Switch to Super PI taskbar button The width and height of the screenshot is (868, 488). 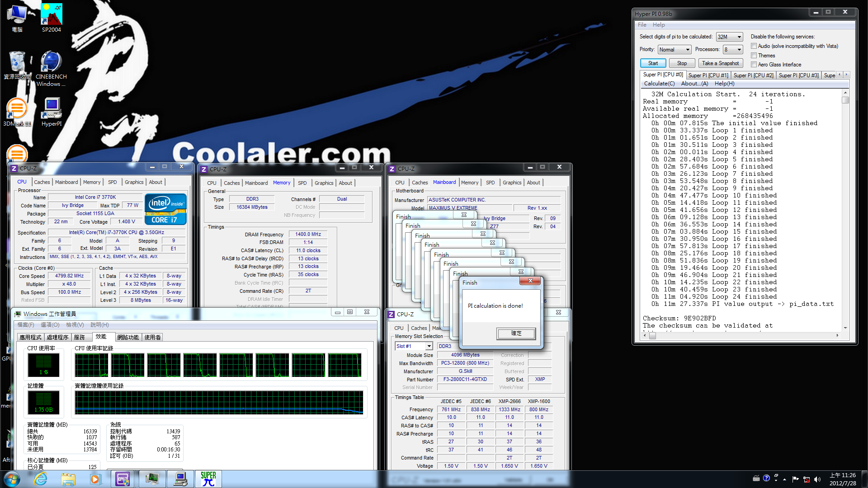[208, 479]
